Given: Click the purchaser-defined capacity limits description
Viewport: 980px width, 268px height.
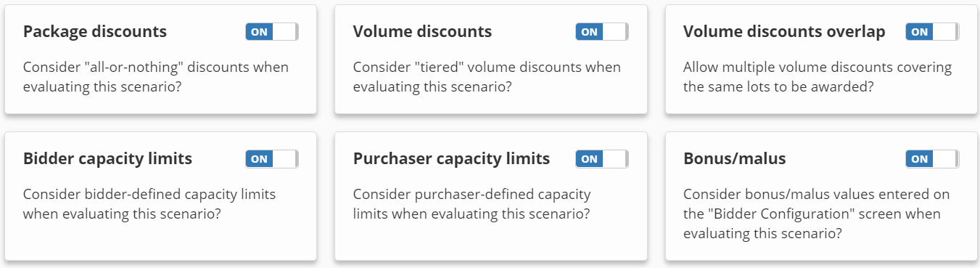Looking at the screenshot, I should (472, 203).
